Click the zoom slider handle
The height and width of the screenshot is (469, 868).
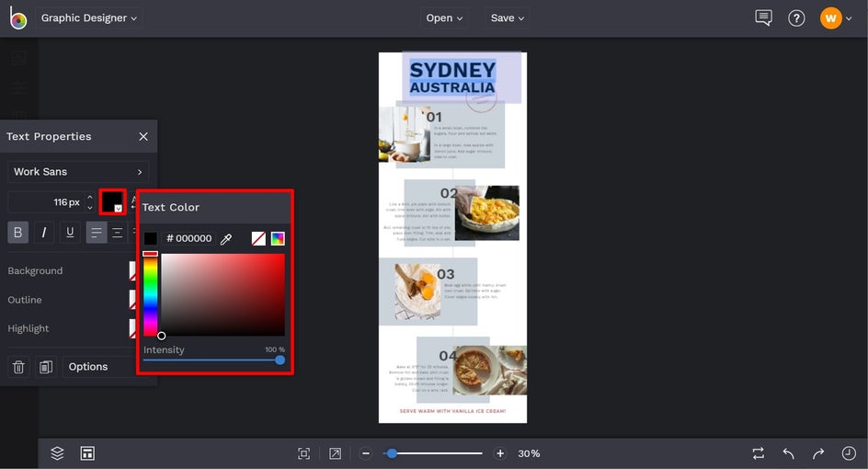[x=392, y=453]
